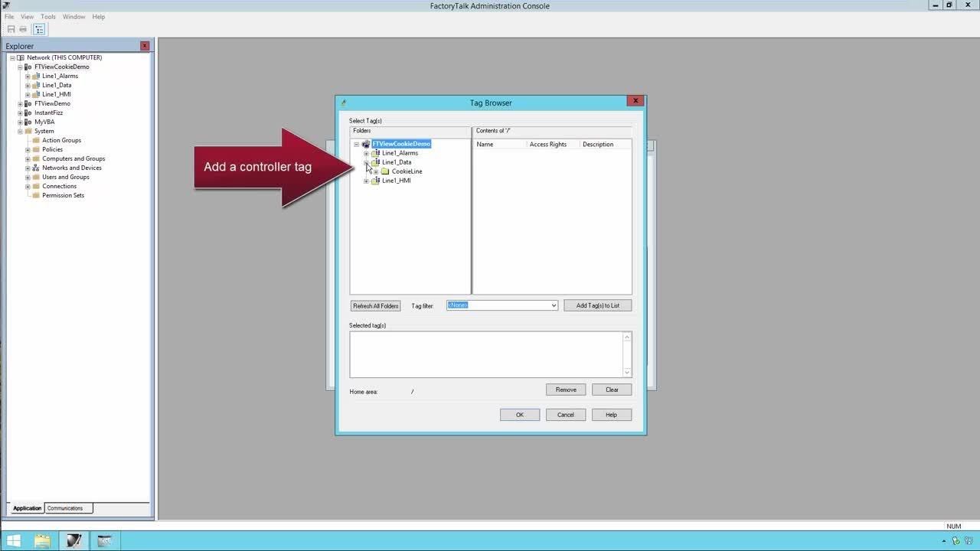Expand the MyVBA application in Explorer

(20, 122)
